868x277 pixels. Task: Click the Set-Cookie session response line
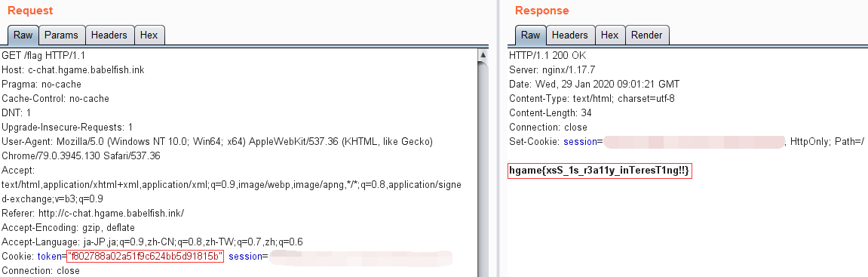[686, 142]
